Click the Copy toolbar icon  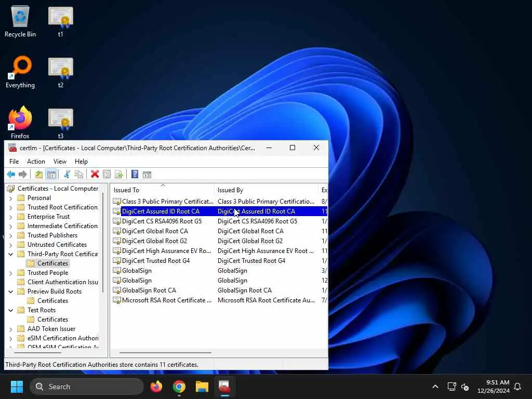click(x=79, y=175)
